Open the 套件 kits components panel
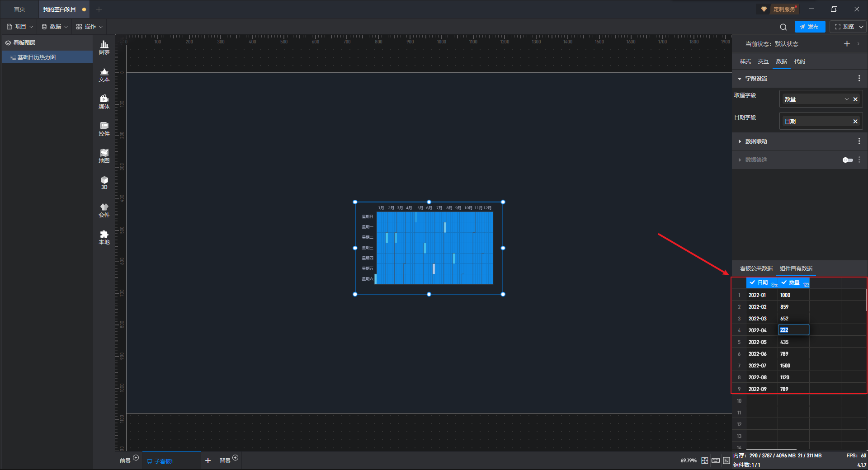Image resolution: width=868 pixels, height=470 pixels. click(x=104, y=210)
